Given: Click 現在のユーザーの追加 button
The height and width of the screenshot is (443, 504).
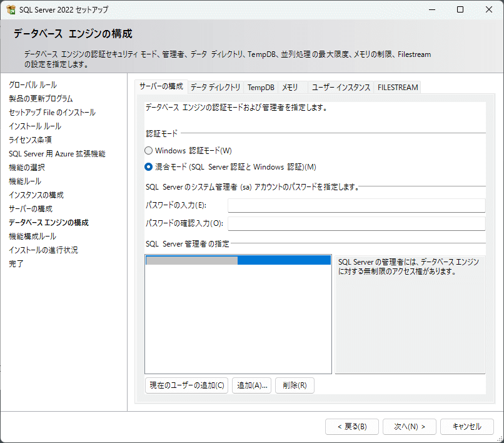Looking at the screenshot, I should [187, 385].
